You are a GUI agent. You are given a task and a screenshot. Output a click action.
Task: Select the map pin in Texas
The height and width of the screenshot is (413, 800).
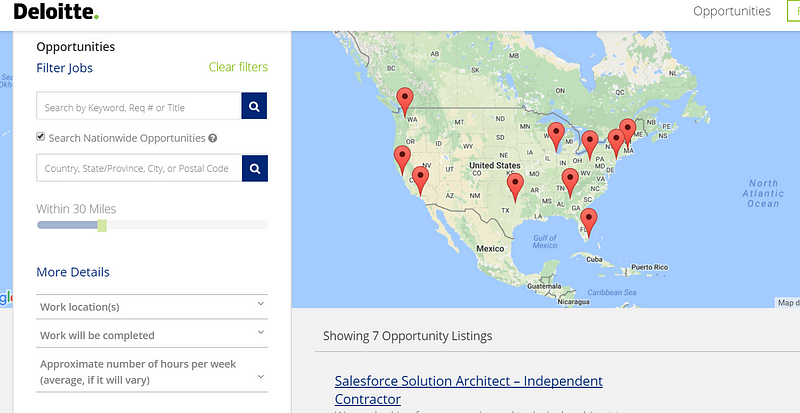[516, 186]
